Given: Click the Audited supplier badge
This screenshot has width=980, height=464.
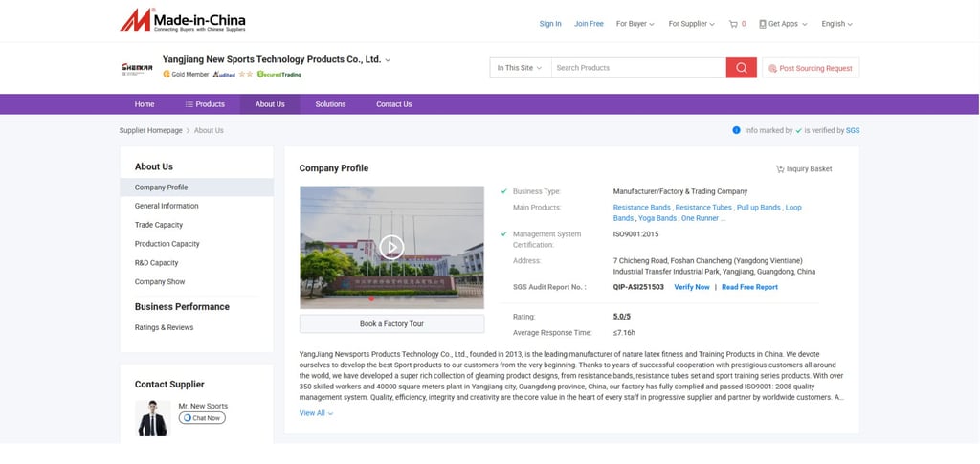Looking at the screenshot, I should pyautogui.click(x=224, y=75).
